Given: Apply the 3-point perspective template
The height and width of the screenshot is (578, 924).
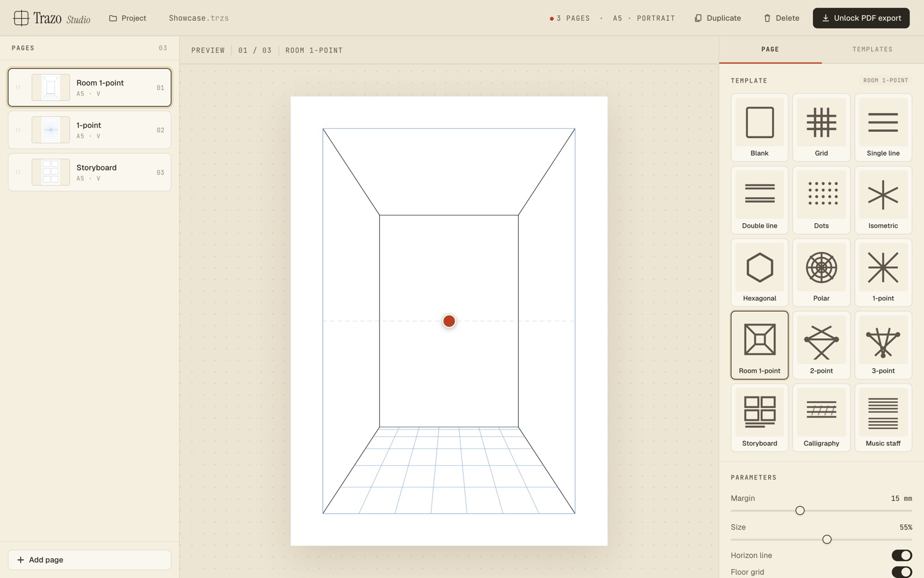Looking at the screenshot, I should (883, 345).
